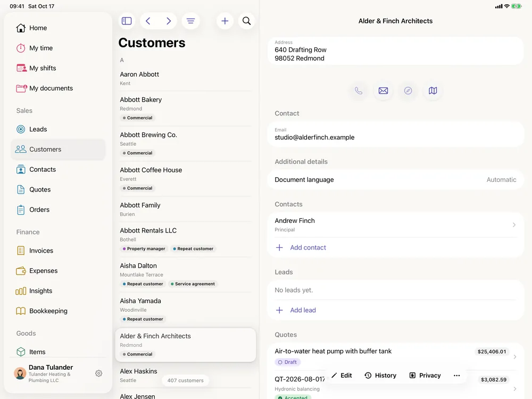
Task: Open quote amount $3,082.59
Action: pyautogui.click(x=494, y=380)
